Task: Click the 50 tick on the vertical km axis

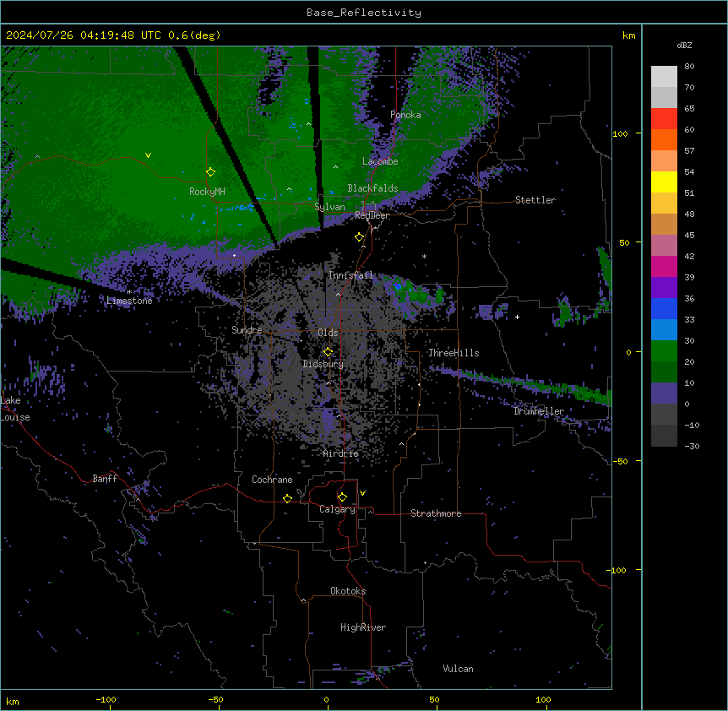Action: (x=624, y=242)
